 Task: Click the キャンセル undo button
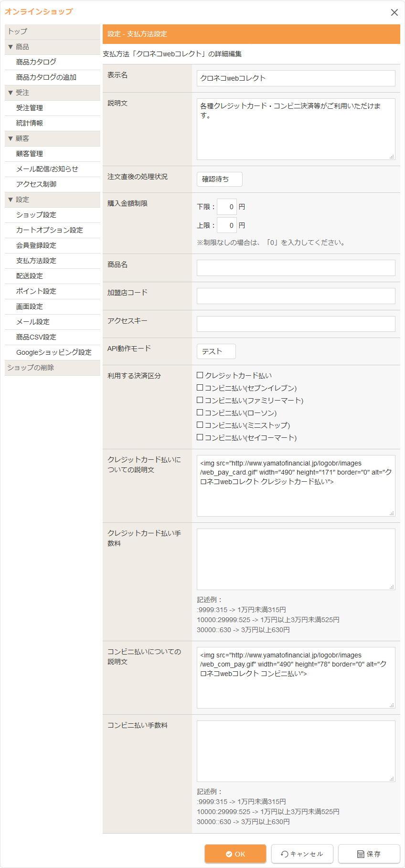point(302,854)
